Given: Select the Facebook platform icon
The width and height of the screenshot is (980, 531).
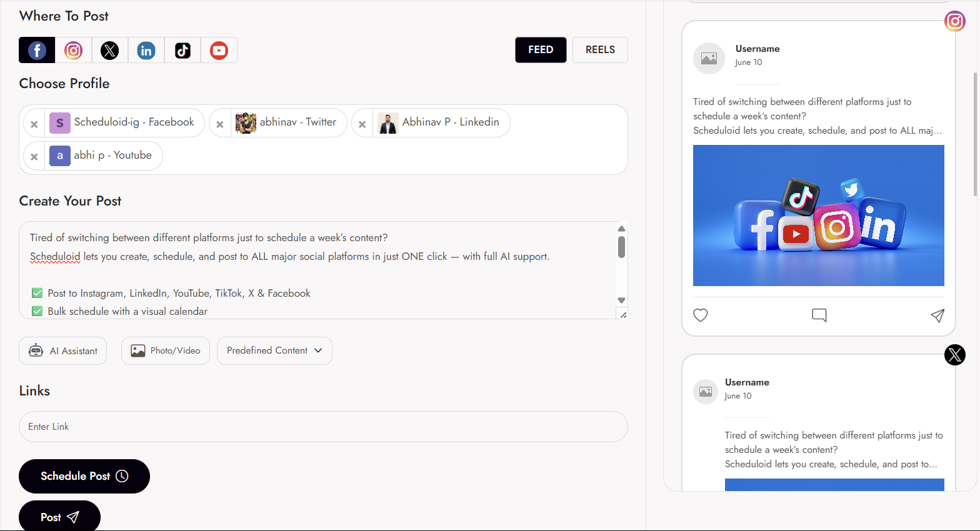Looking at the screenshot, I should tap(37, 50).
